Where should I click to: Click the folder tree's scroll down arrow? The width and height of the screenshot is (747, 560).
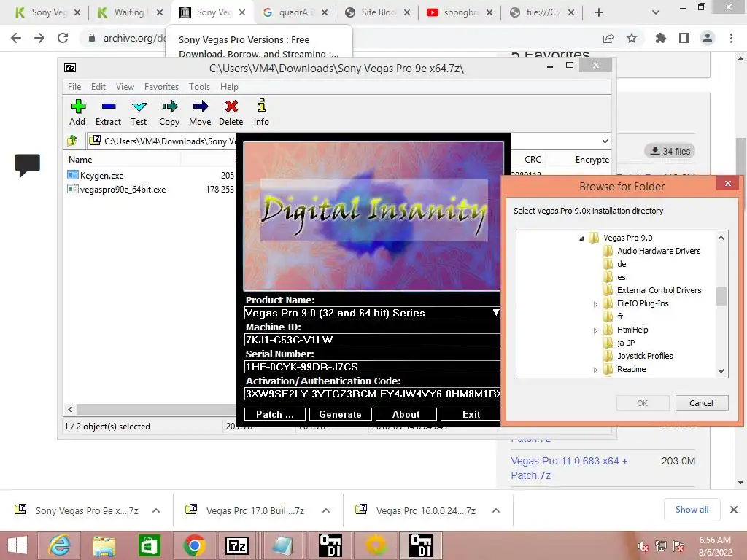[x=721, y=371]
